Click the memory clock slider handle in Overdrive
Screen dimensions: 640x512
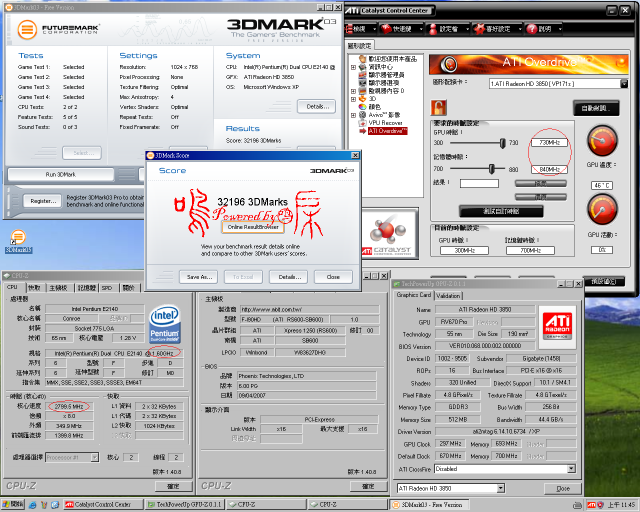coord(491,169)
